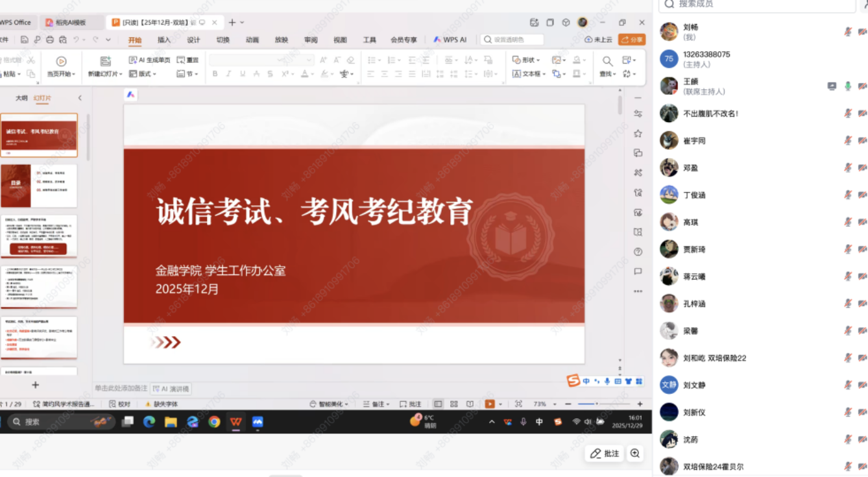Start slideshow from status bar play icon
The height and width of the screenshot is (477, 868).
pos(490,404)
